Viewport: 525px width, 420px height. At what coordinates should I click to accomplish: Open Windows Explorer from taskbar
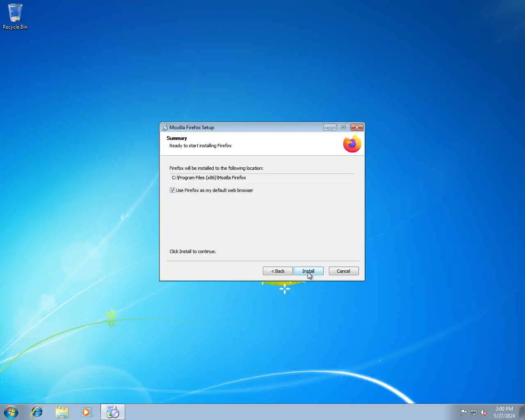click(62, 412)
